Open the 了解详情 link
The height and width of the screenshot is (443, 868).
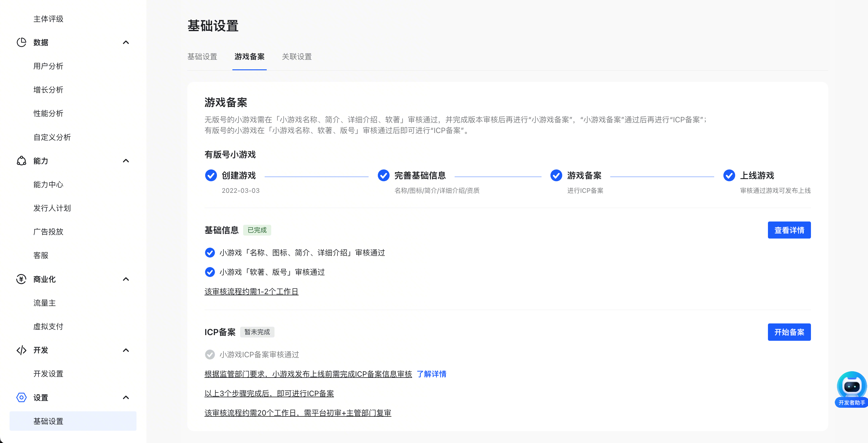431,374
